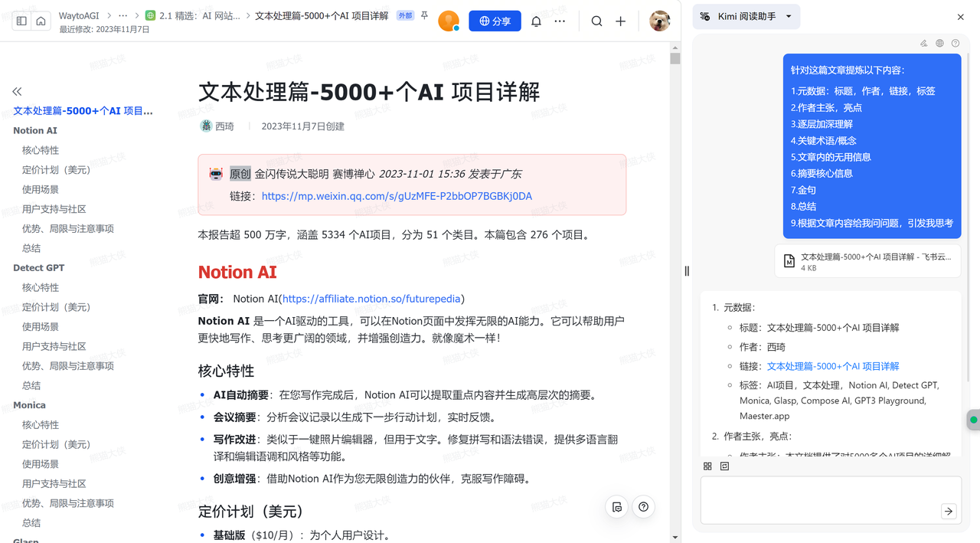
Task: Click the author 西琦 avatar icon
Action: coord(206,126)
